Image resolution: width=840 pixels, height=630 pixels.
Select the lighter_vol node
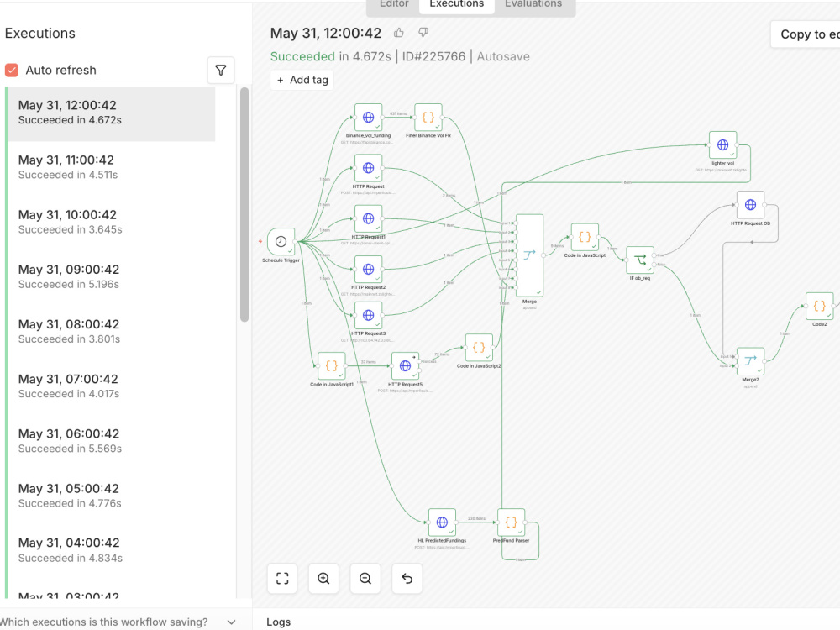click(x=722, y=144)
